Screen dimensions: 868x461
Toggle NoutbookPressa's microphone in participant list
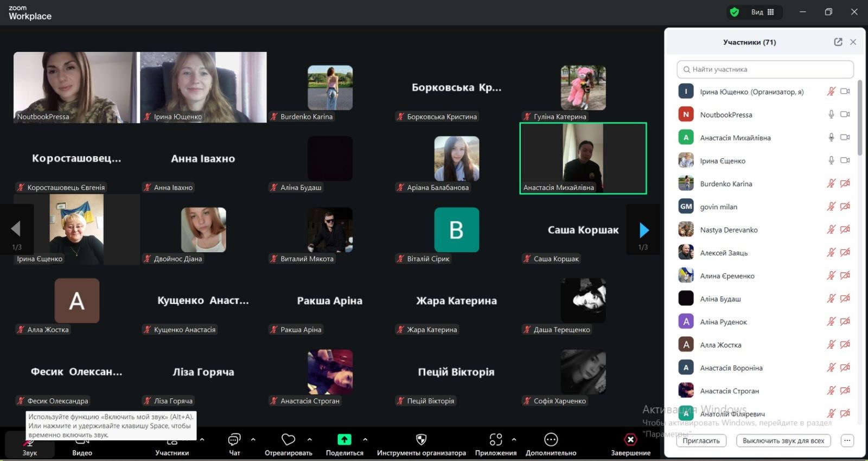[831, 114]
